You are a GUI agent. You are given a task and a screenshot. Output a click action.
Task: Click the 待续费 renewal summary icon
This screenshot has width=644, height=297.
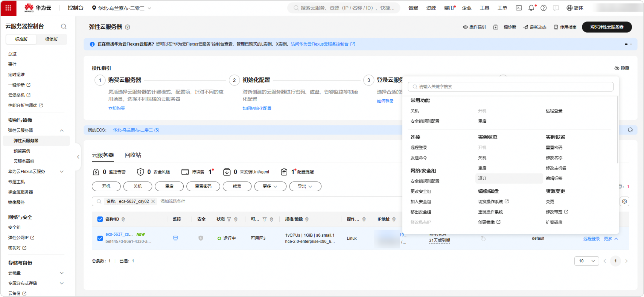(x=185, y=172)
